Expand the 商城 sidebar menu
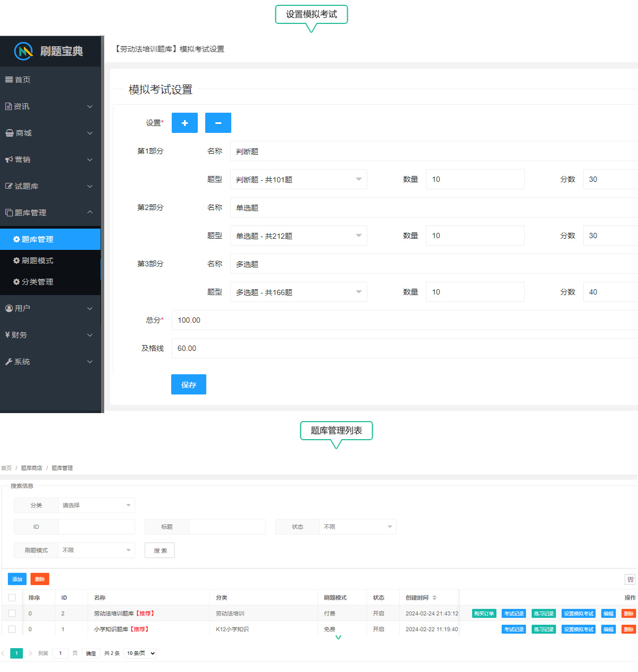Screen dimensions: 638x672 [x=50, y=133]
